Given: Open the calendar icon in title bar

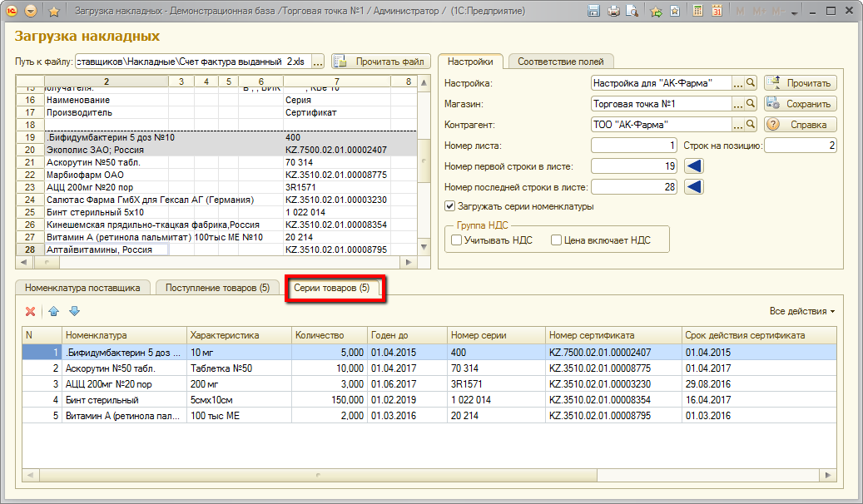Looking at the screenshot, I should tap(716, 11).
